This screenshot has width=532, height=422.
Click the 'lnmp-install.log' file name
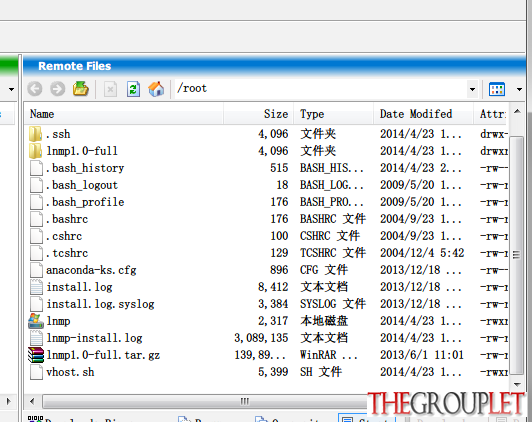(94, 338)
